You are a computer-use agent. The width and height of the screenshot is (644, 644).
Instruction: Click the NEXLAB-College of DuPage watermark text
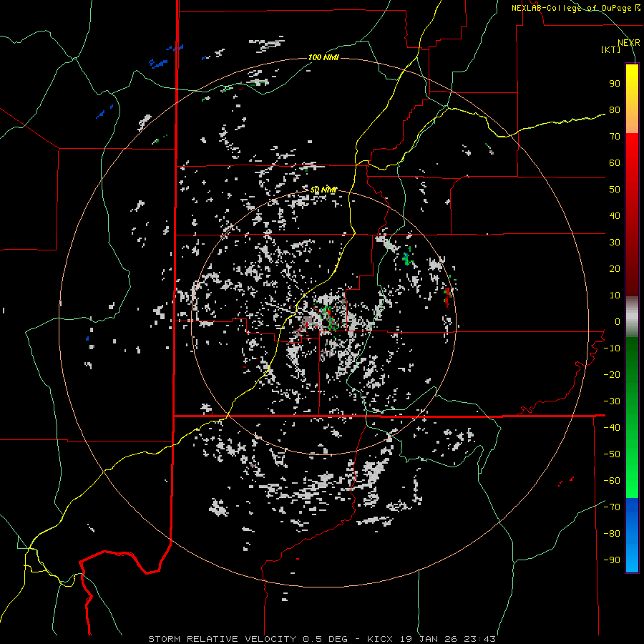tap(575, 8)
